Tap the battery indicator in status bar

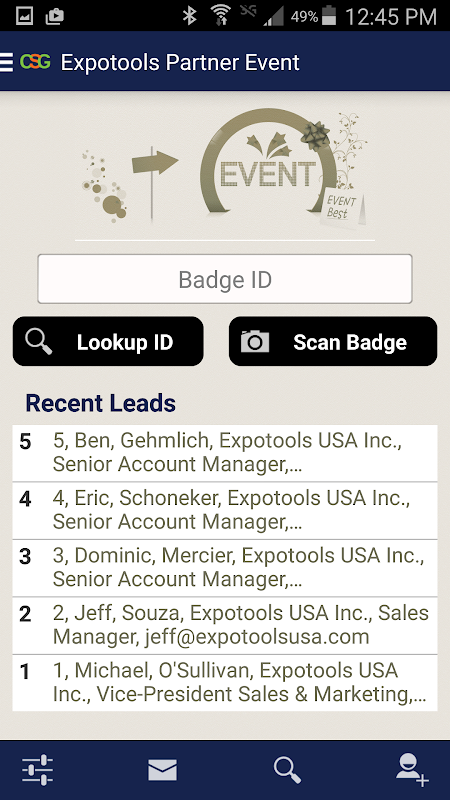[330, 16]
